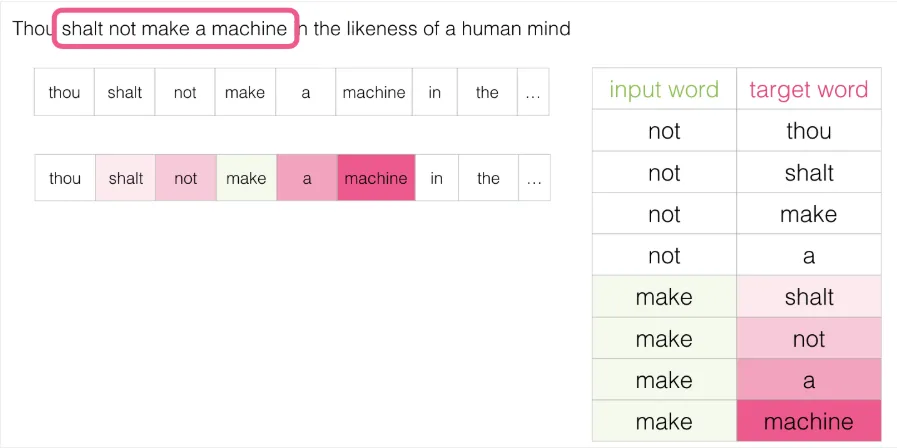Click the green "make" cell in the word row

pyautogui.click(x=246, y=179)
